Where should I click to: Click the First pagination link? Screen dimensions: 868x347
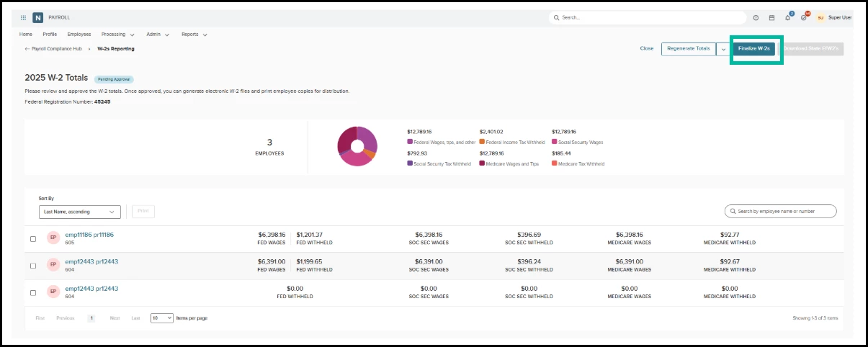pyautogui.click(x=40, y=317)
